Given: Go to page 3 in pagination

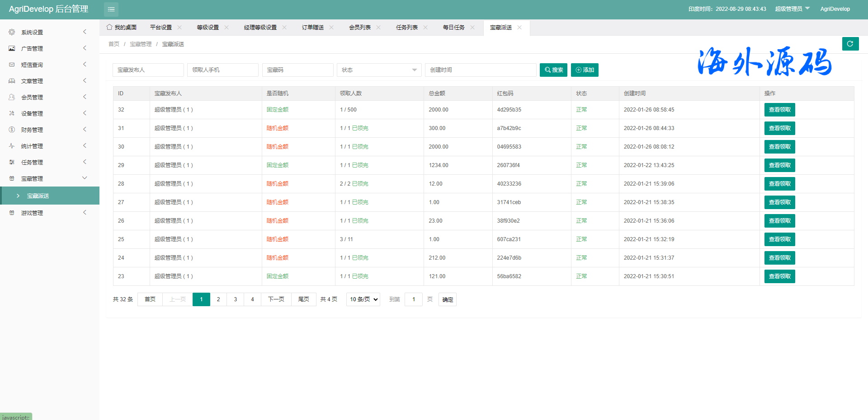Looking at the screenshot, I should 235,299.
